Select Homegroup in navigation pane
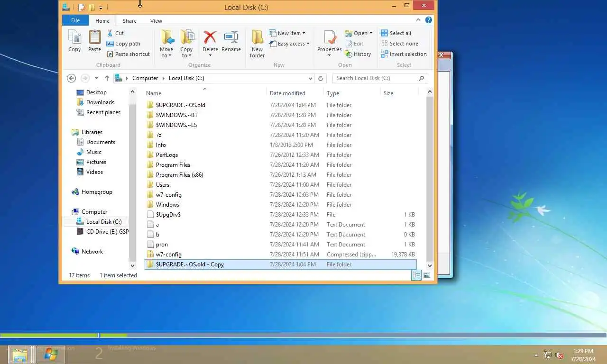The width and height of the screenshot is (607, 364). (x=97, y=192)
